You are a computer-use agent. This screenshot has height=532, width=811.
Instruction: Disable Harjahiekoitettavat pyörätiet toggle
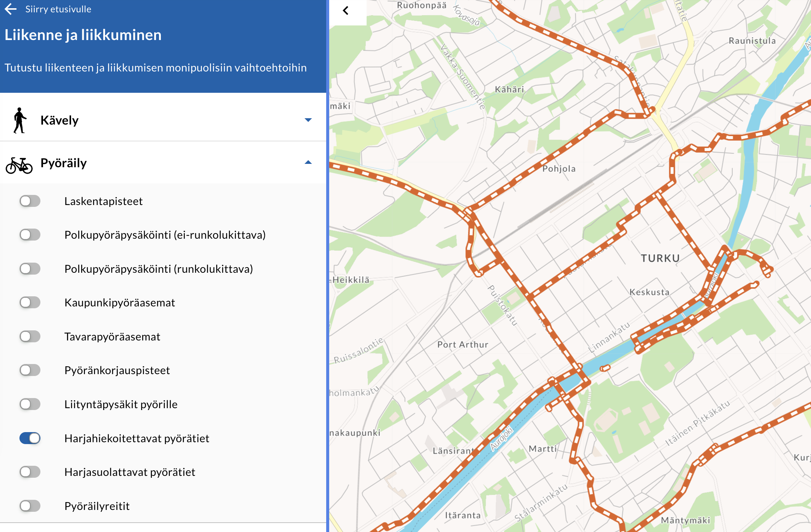tap(30, 438)
